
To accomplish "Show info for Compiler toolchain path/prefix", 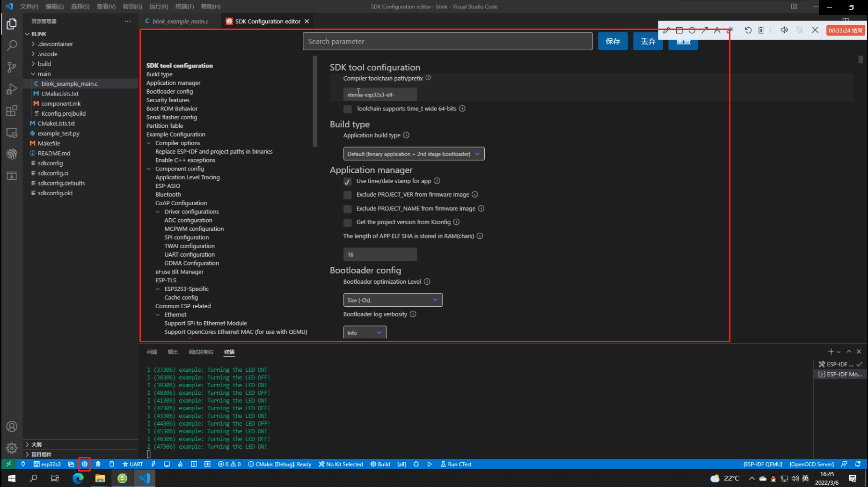I will tap(428, 78).
